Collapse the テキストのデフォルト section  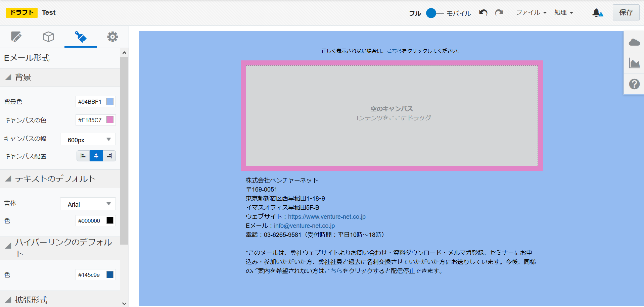(x=60, y=179)
